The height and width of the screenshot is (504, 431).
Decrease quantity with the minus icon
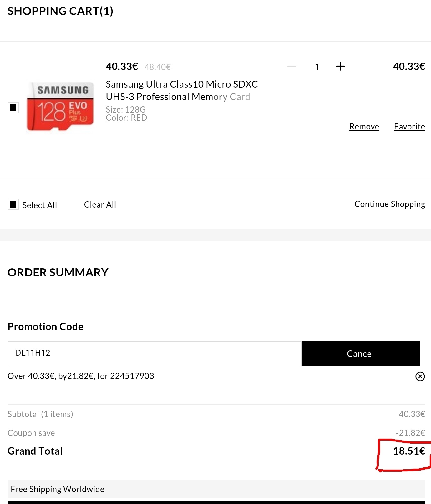point(292,66)
